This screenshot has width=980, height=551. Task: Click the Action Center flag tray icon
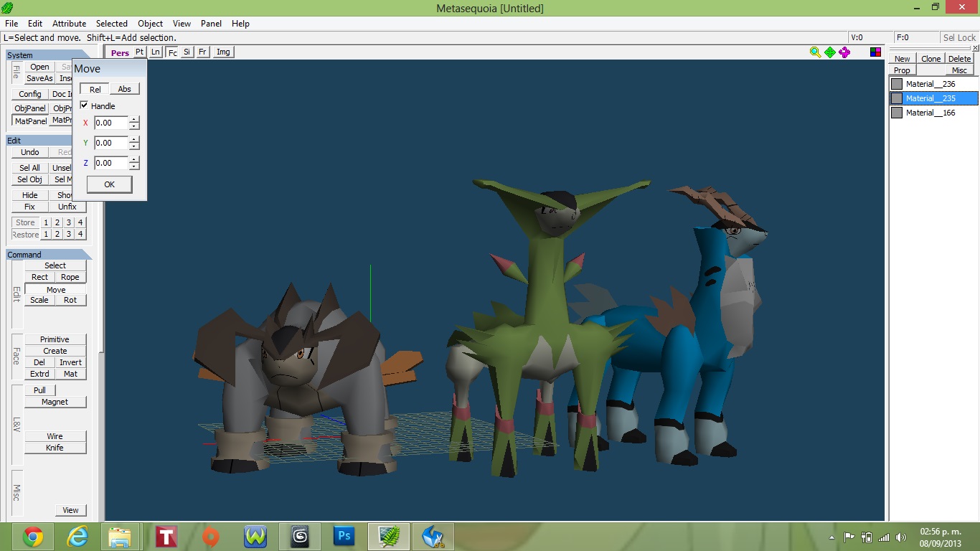coord(849,537)
